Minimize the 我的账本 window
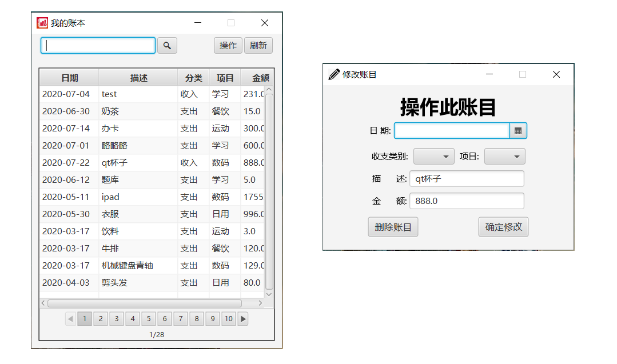This screenshot has height=364, width=617. 198,23
